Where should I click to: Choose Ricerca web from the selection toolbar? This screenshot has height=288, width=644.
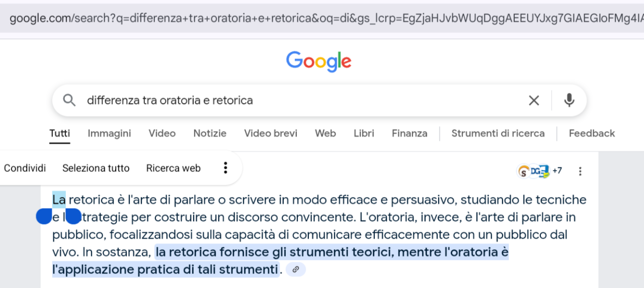(x=174, y=168)
